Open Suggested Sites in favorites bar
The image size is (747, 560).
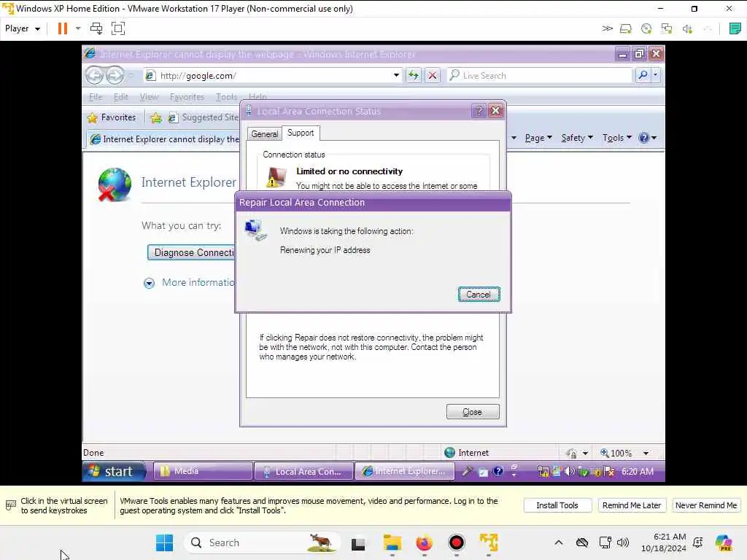[x=204, y=117]
